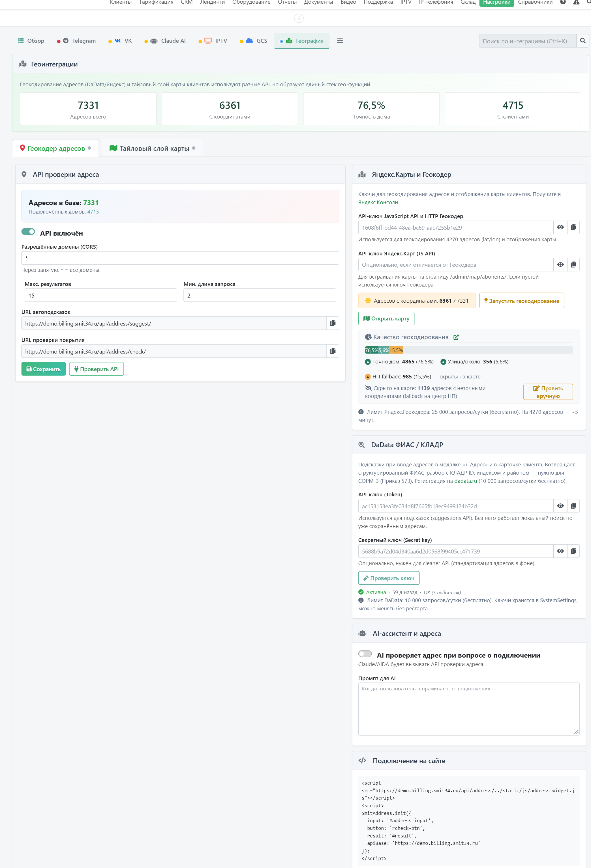Open the filter sliders icon after География tab
The height and width of the screenshot is (868, 591).
pos(340,41)
